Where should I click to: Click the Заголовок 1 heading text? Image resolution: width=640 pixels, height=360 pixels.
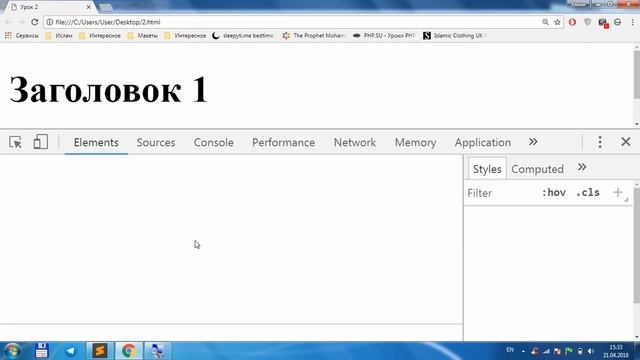click(x=109, y=89)
